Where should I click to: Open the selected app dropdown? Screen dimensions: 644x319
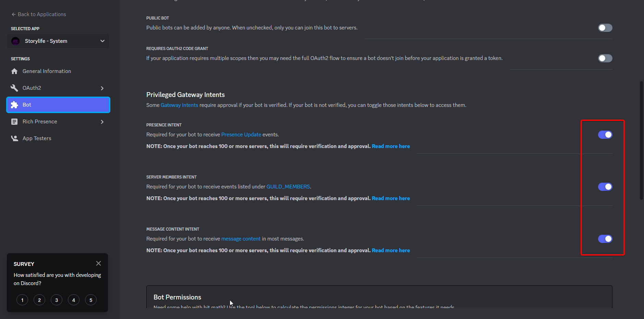pos(102,41)
